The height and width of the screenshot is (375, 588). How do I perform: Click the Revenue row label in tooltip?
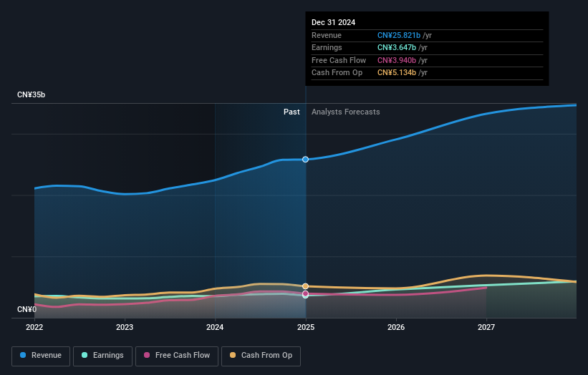(x=327, y=35)
